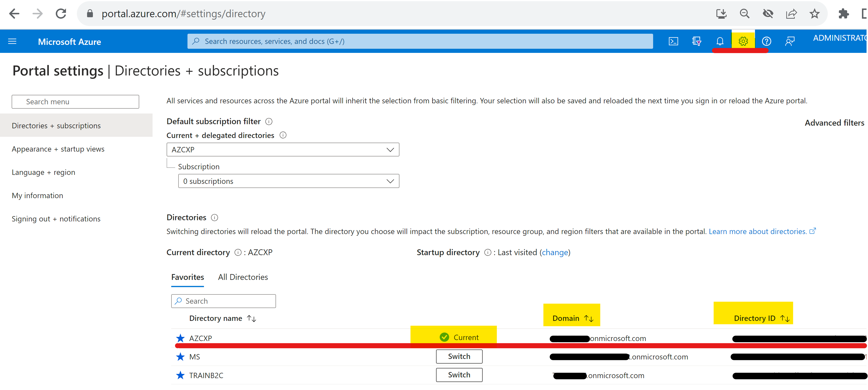The width and height of the screenshot is (868, 390).
Task: Go back with the browser back arrow
Action: pyautogui.click(x=14, y=14)
